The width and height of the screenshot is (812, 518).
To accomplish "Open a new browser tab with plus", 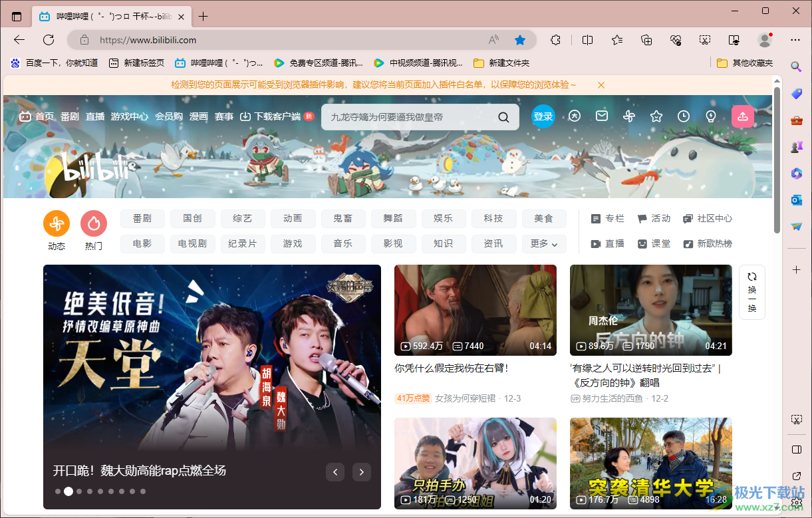I will coord(203,17).
